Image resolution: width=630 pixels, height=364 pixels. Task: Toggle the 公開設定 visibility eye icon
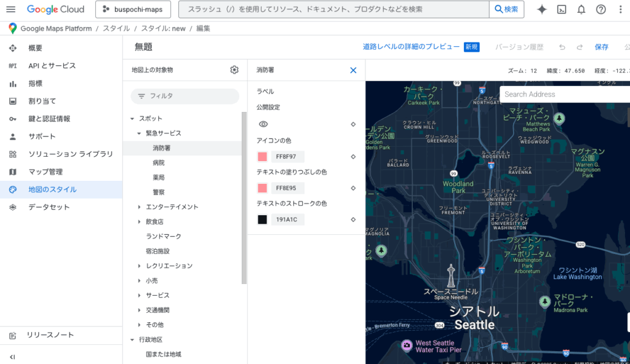point(263,124)
